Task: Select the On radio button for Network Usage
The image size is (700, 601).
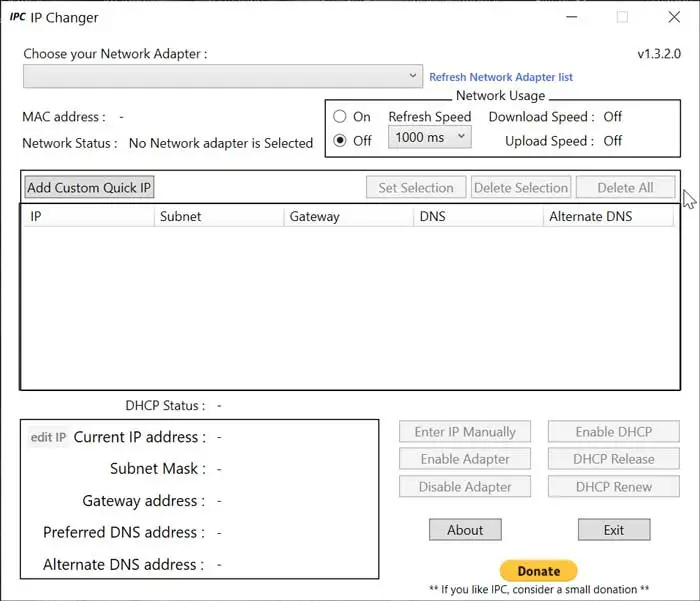Action: tap(340, 117)
